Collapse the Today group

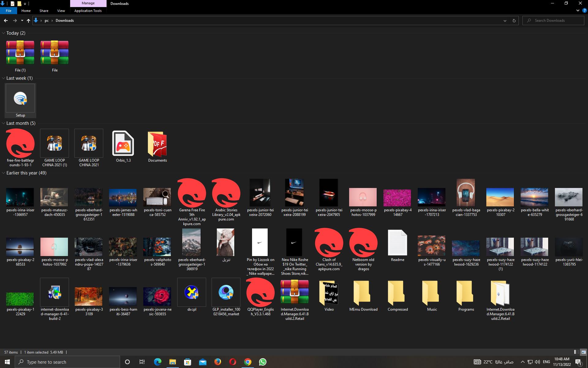pyautogui.click(x=3, y=33)
